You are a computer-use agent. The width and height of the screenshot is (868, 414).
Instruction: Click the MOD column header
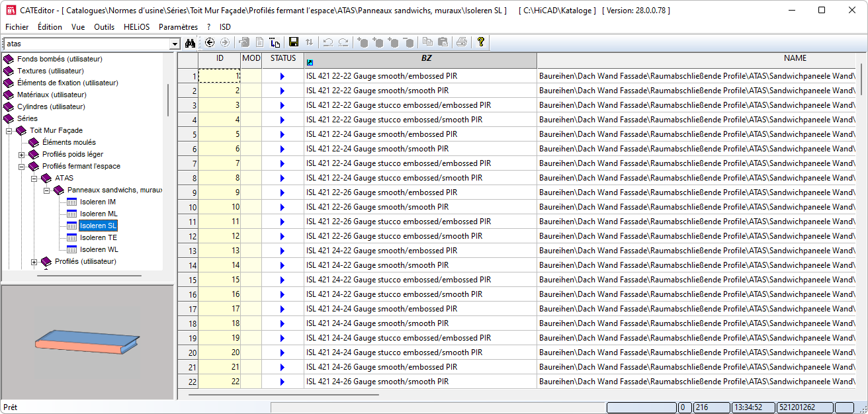click(251, 60)
